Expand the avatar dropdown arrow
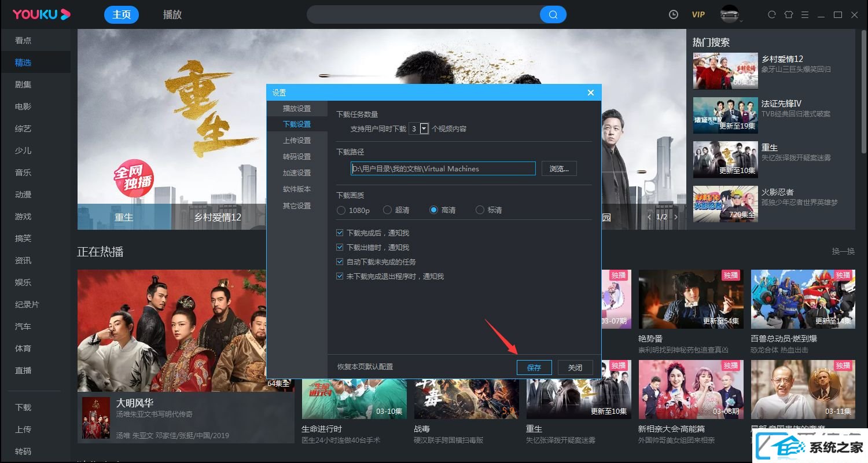The image size is (868, 463). pyautogui.click(x=741, y=21)
